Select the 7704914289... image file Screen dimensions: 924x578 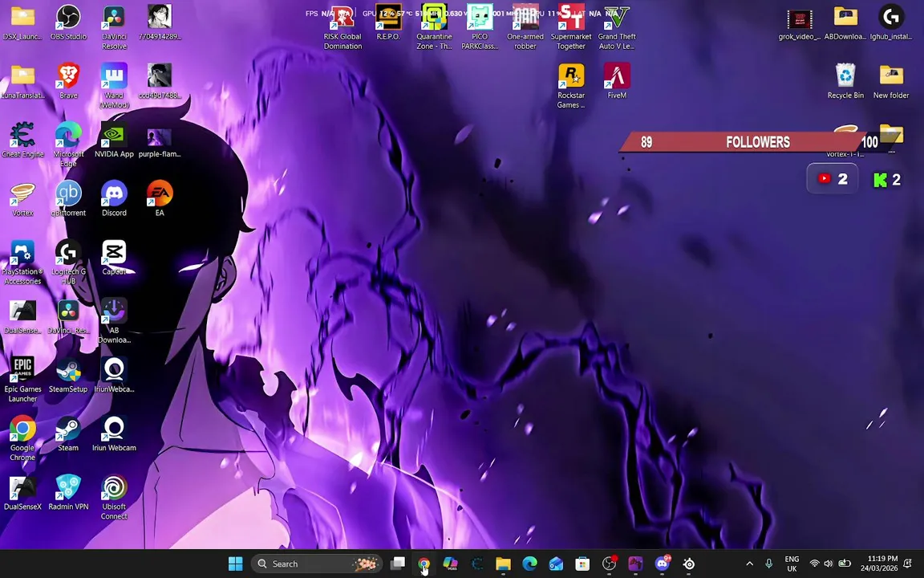click(160, 22)
